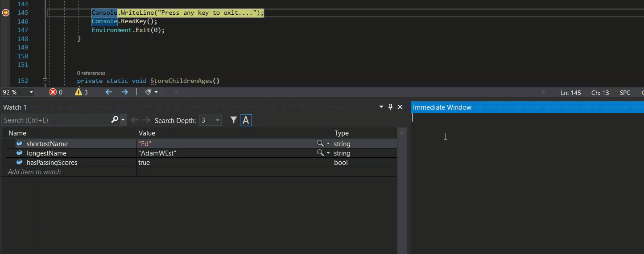Click the Watch 1 panel title

[x=15, y=107]
